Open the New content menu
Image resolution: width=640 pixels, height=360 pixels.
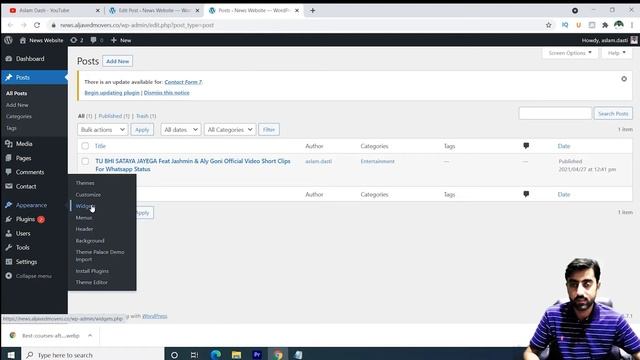[121, 40]
